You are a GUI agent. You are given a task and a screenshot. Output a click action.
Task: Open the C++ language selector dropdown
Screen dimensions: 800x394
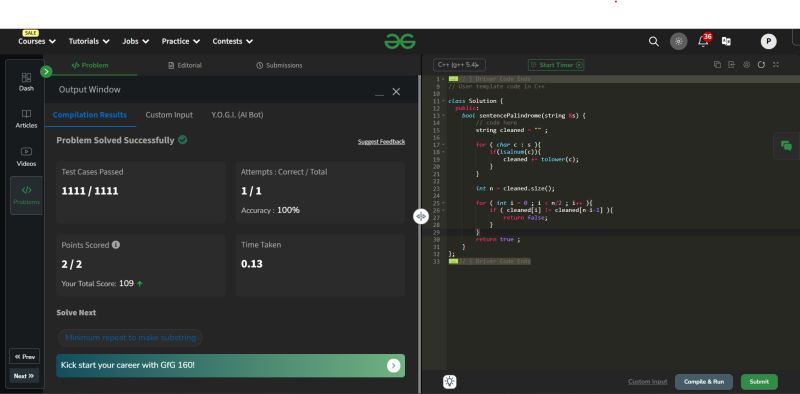tap(459, 65)
